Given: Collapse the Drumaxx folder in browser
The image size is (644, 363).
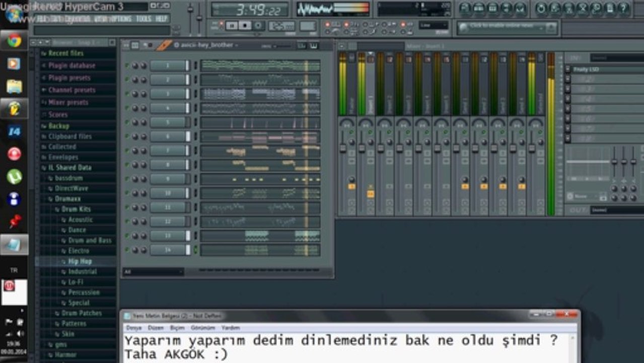Looking at the screenshot, I should (68, 199).
